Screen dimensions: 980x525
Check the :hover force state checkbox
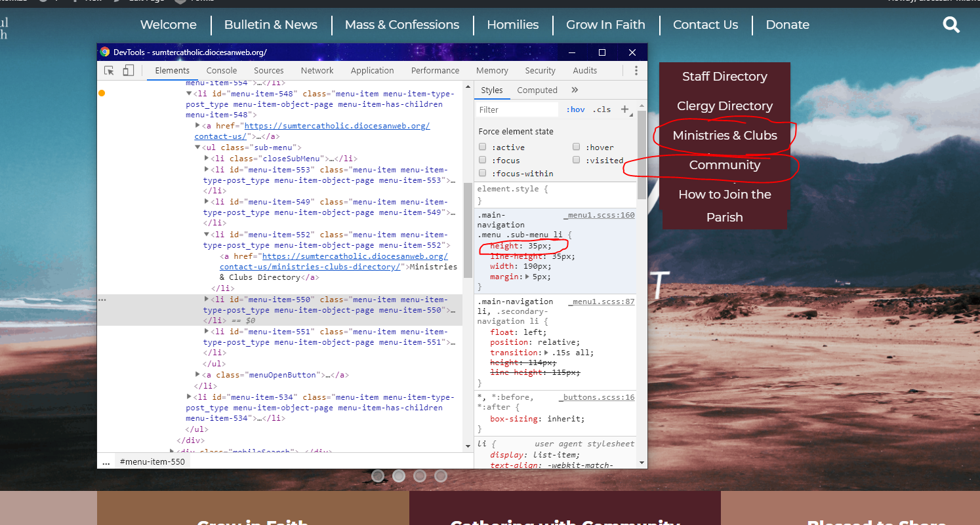(577, 147)
